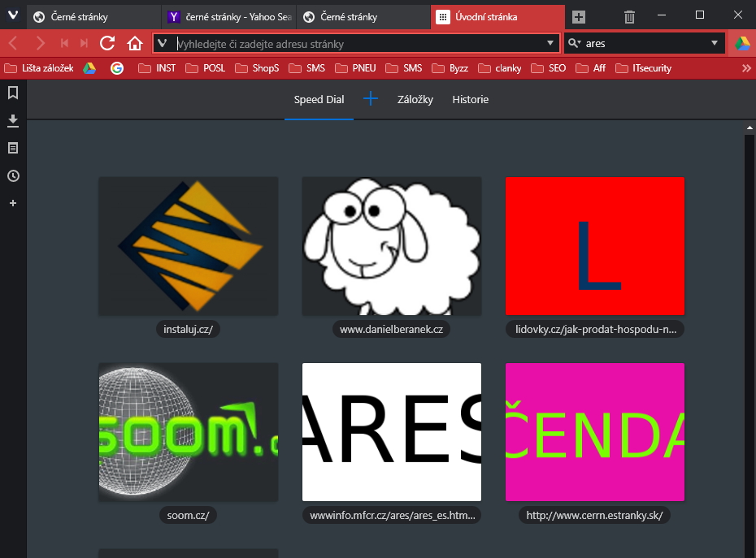The width and height of the screenshot is (756, 558).
Task: Click the instaluj.cz/ label
Action: click(x=188, y=329)
